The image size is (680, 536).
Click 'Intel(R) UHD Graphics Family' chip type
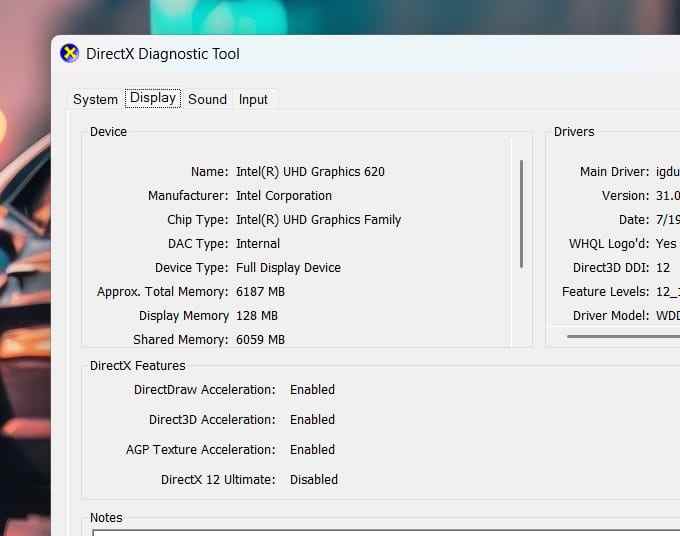click(318, 220)
